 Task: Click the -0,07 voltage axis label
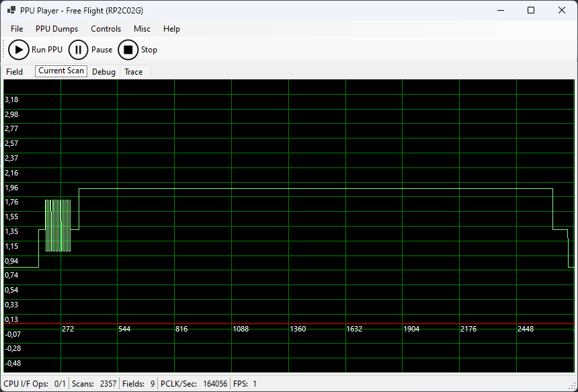tap(13, 334)
